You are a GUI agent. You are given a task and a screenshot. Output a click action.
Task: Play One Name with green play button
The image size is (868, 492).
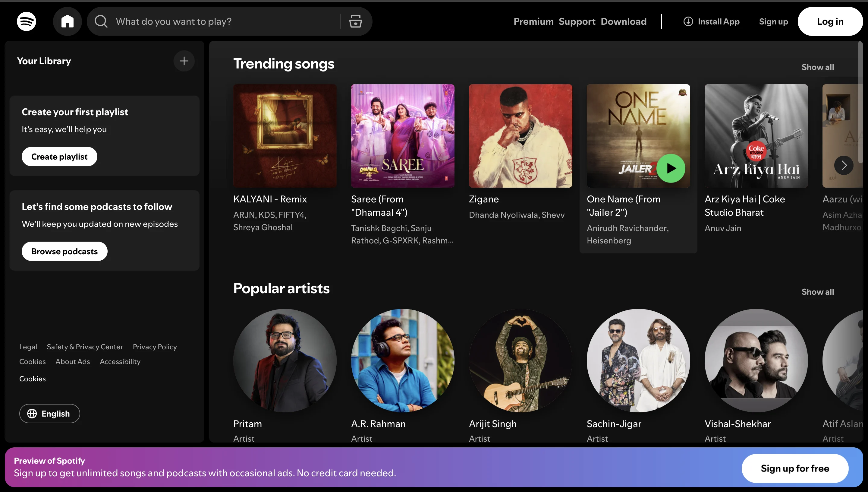pos(670,168)
